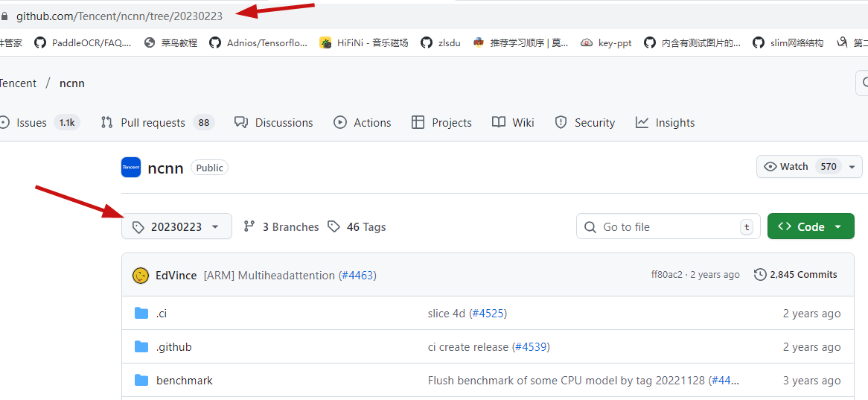The image size is (868, 400).
Task: Open pull request #4539 link
Action: (530, 347)
